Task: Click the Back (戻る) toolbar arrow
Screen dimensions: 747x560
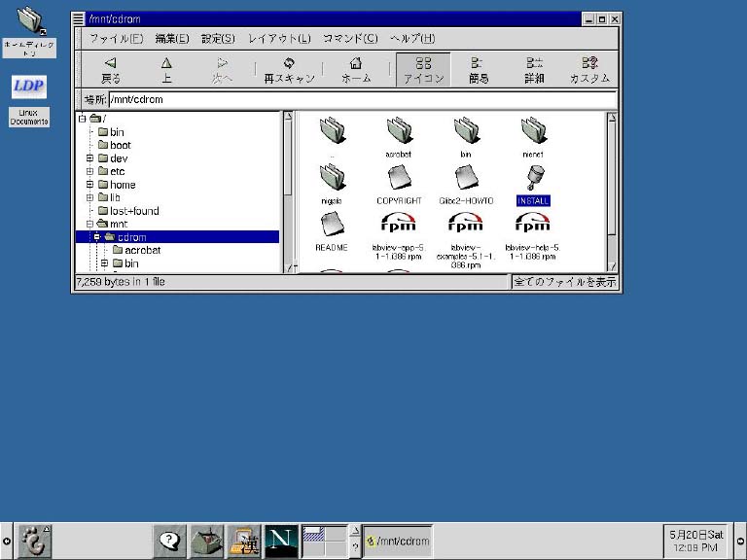Action: [111, 69]
